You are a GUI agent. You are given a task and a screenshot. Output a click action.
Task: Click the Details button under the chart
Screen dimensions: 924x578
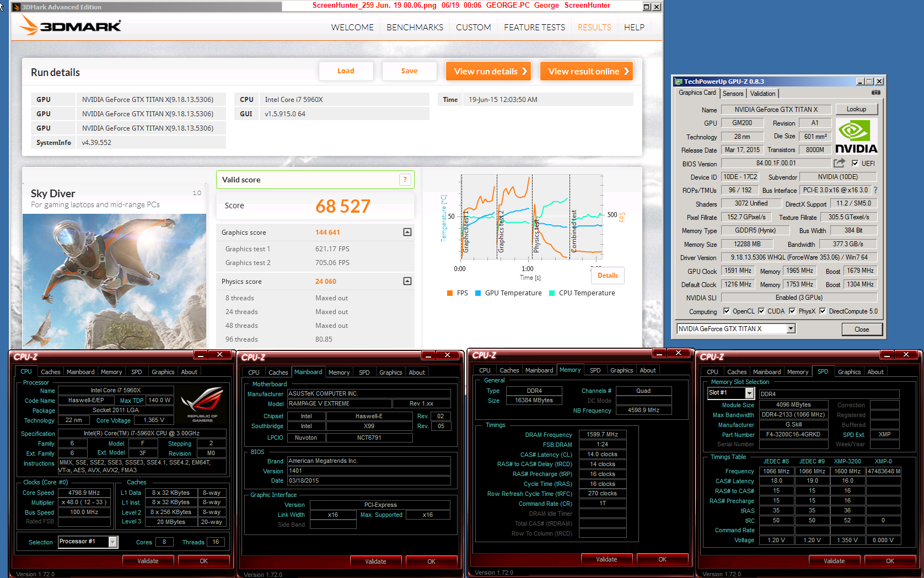[x=608, y=276]
